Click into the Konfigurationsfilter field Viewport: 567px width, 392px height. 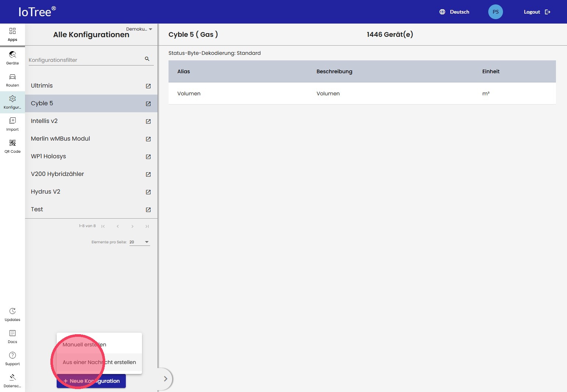(x=85, y=60)
